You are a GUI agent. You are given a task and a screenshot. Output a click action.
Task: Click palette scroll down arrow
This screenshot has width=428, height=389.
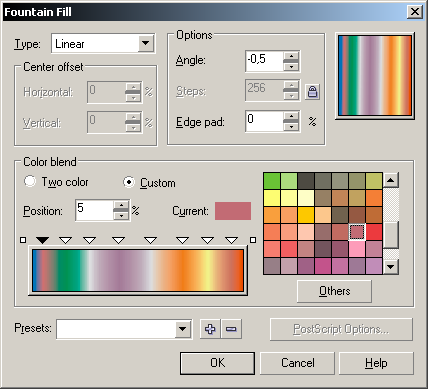391,266
